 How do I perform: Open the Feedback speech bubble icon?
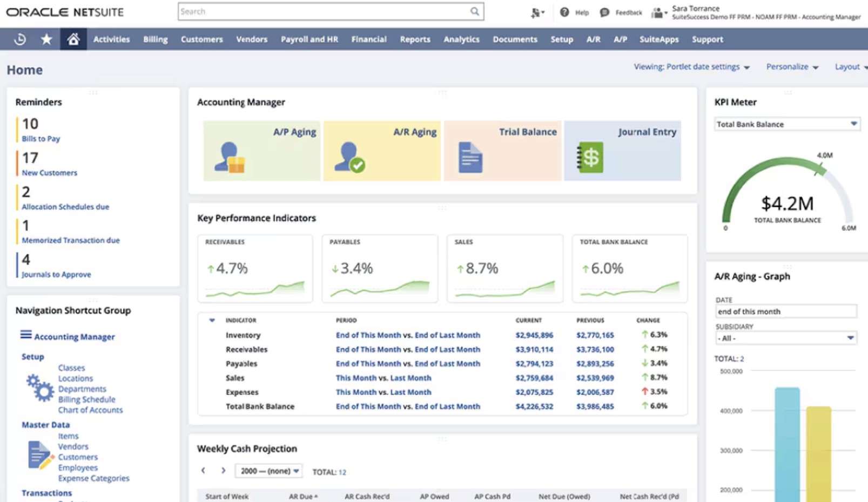604,12
